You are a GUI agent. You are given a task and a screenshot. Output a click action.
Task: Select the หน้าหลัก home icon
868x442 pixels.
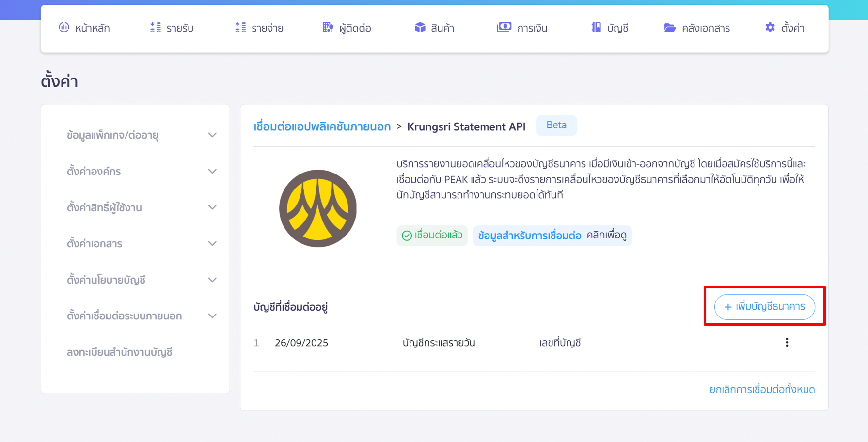tap(63, 28)
